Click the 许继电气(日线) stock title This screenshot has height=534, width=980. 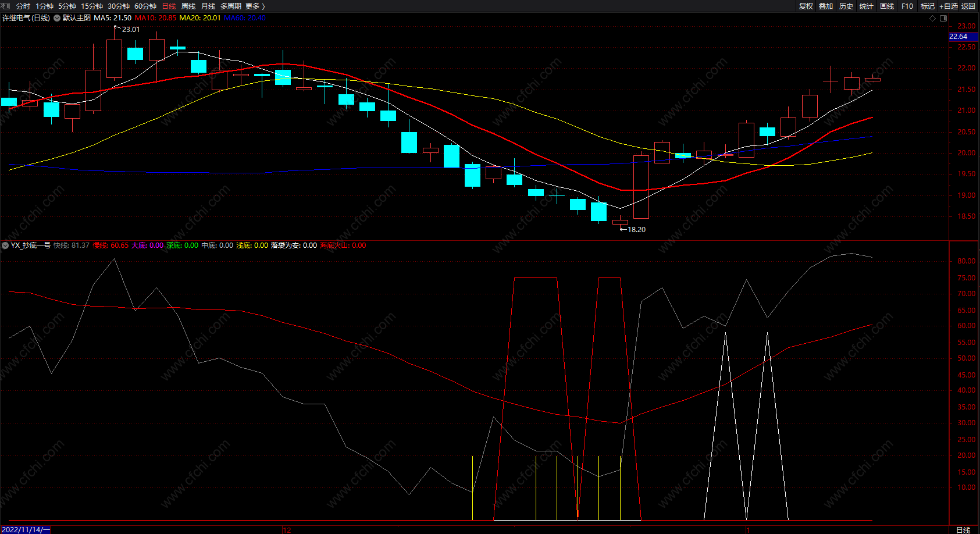click(x=26, y=18)
